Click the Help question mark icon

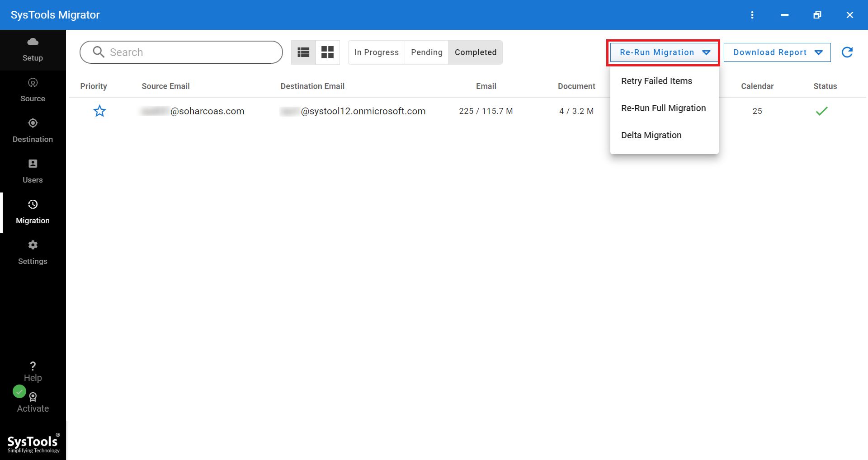coord(33,366)
